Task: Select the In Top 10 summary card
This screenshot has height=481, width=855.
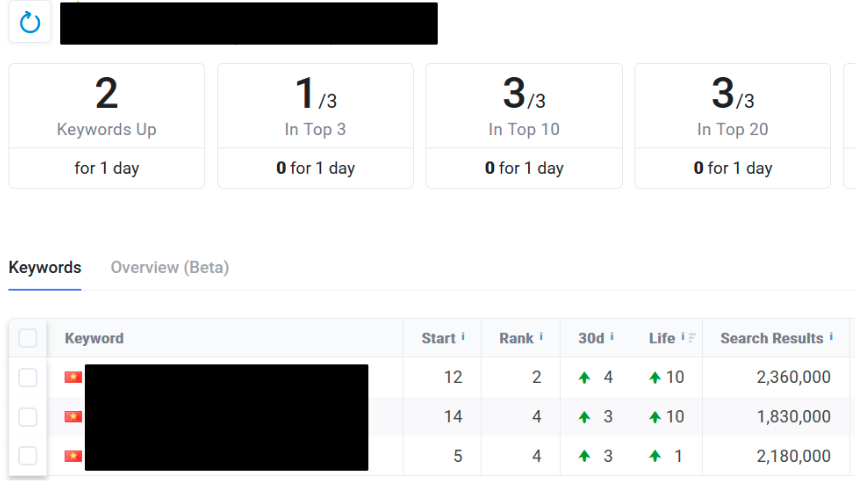Action: pos(524,126)
